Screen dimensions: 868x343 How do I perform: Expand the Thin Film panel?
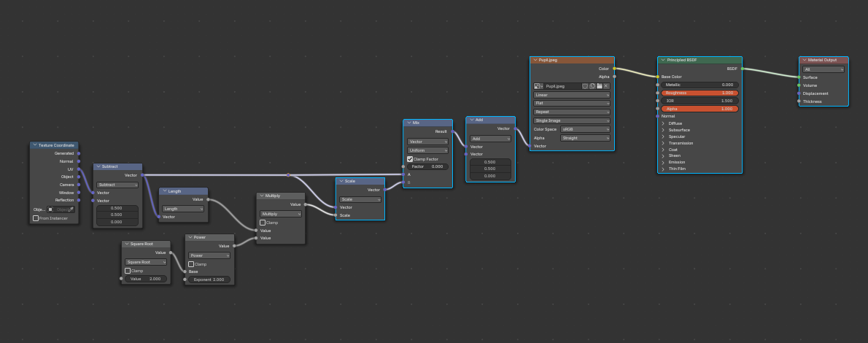coord(663,169)
